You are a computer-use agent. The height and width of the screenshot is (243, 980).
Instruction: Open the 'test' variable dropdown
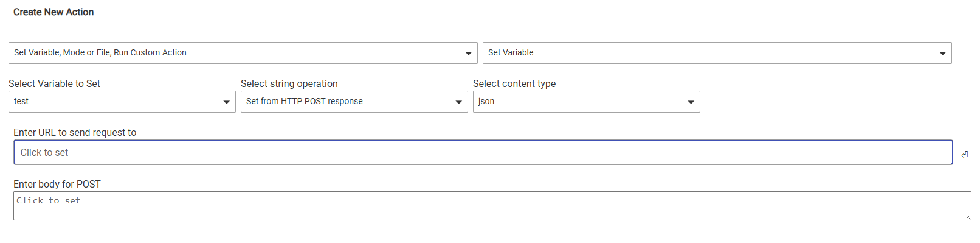click(122, 102)
